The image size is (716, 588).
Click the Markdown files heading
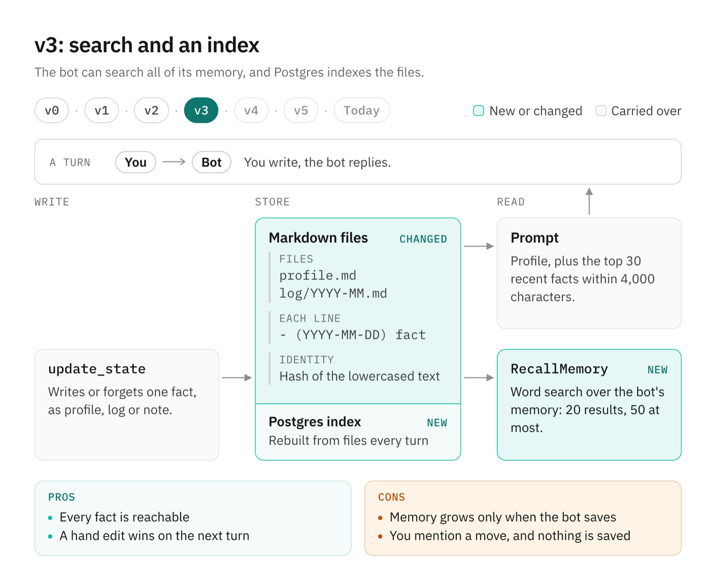tap(318, 238)
